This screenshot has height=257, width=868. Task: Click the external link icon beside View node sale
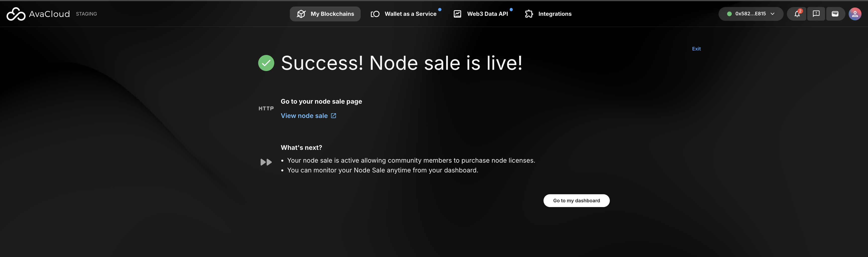tap(333, 115)
